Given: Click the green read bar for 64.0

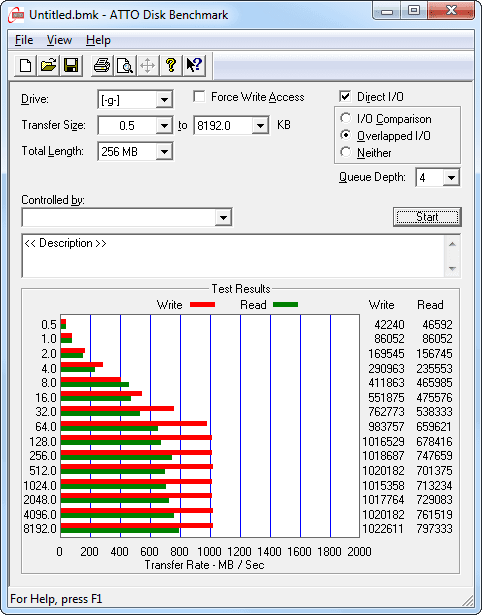Looking at the screenshot, I should coord(109,428).
